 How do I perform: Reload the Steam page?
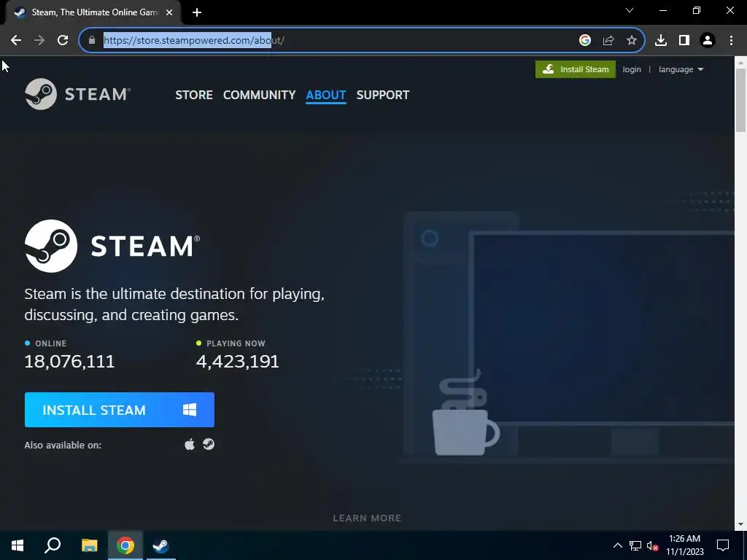(x=63, y=41)
